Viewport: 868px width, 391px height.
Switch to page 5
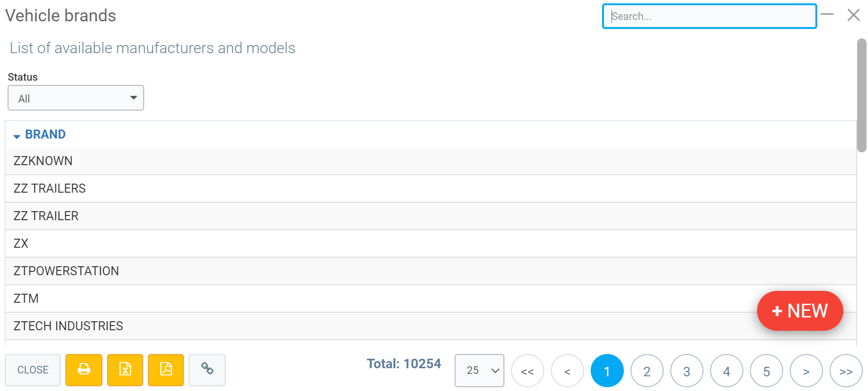click(766, 371)
